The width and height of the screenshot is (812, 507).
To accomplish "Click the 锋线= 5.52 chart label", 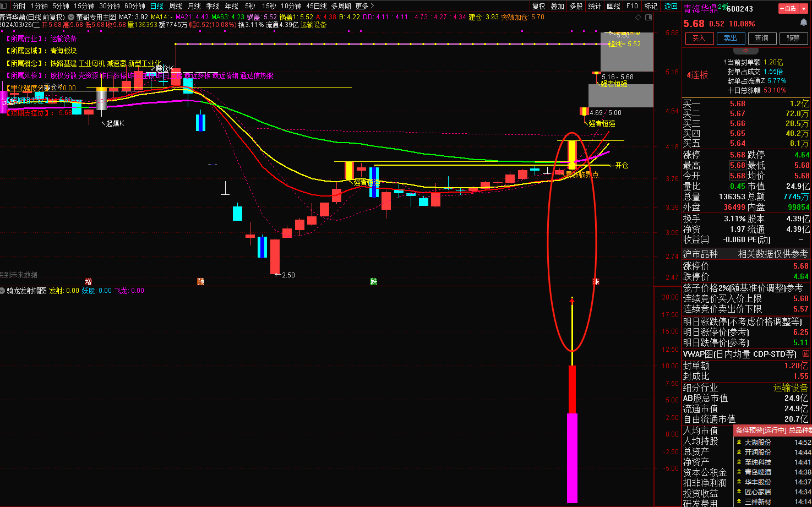I will tap(625, 44).
